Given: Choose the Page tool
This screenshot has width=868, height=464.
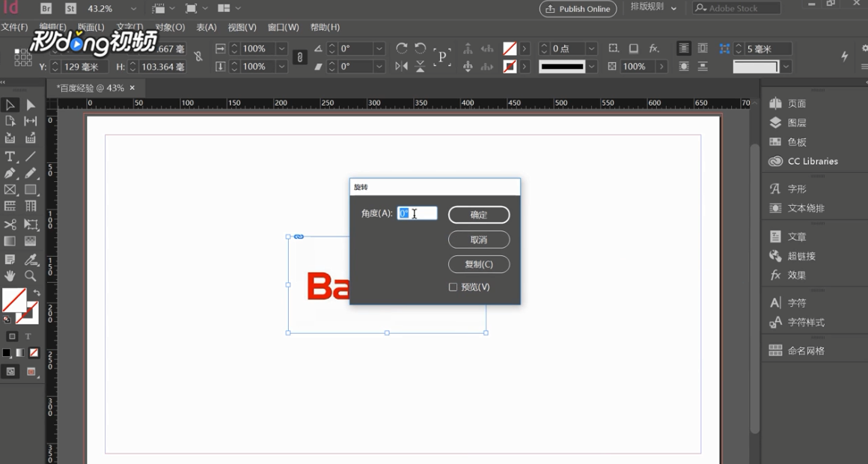Looking at the screenshot, I should (x=10, y=121).
